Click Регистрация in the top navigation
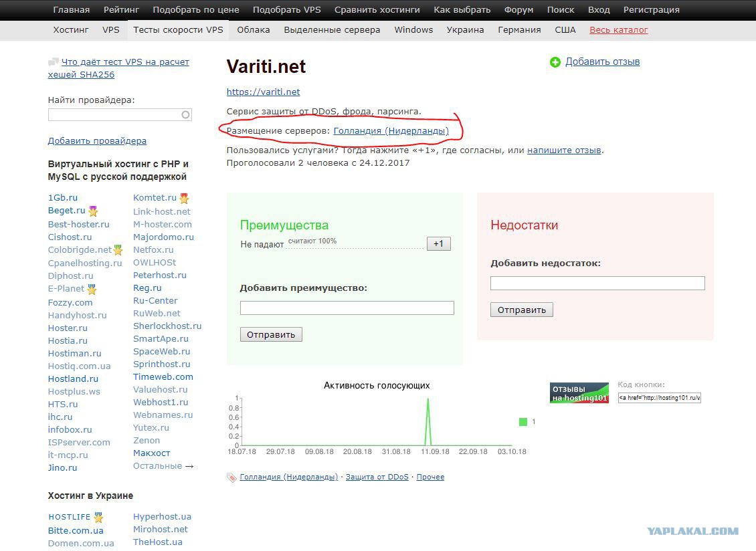 coord(652,9)
